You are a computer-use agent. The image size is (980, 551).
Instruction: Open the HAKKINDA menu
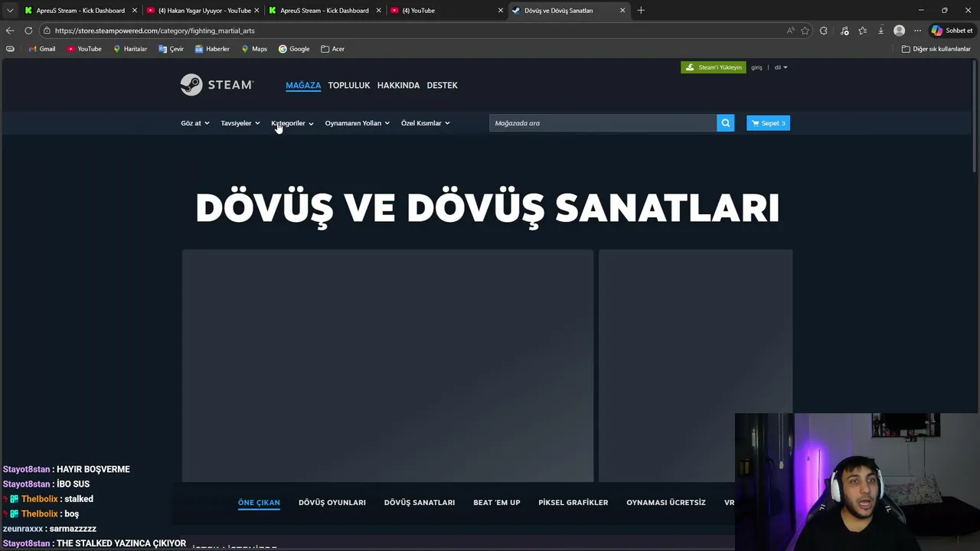point(398,85)
